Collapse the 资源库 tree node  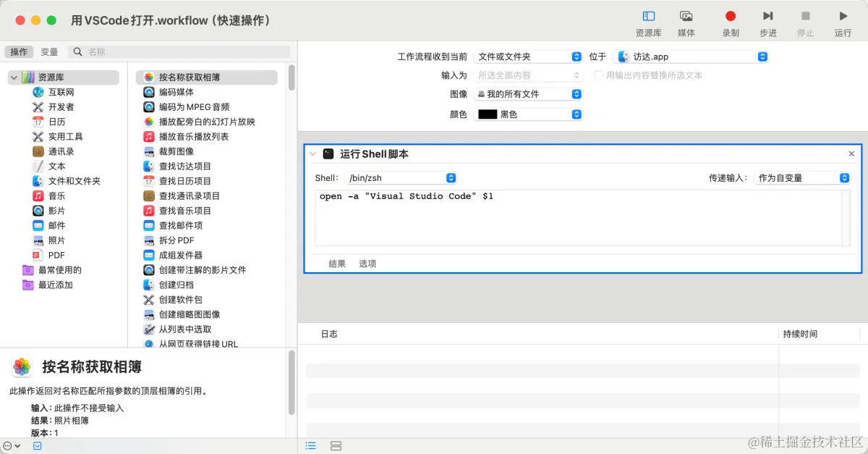(14, 77)
